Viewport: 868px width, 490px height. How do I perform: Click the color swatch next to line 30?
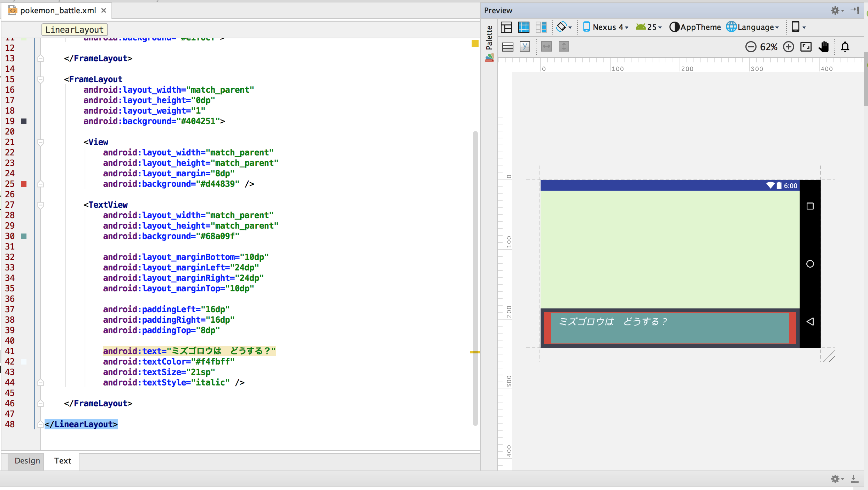click(24, 236)
